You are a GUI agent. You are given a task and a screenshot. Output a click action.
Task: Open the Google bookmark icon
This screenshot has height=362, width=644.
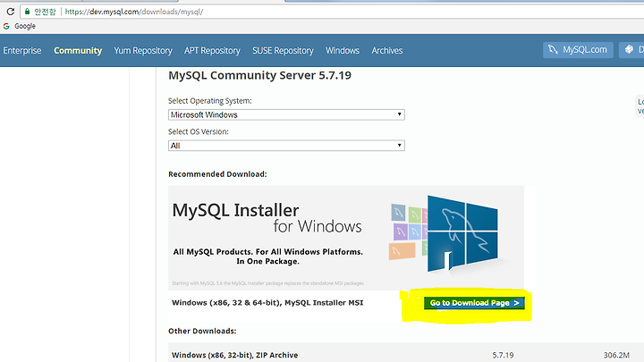pyautogui.click(x=6, y=26)
